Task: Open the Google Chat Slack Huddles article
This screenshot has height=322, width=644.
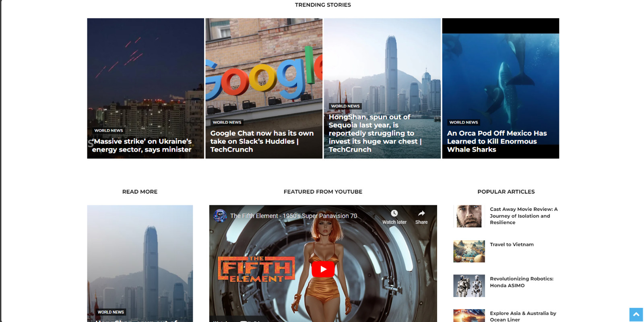Action: (x=262, y=141)
